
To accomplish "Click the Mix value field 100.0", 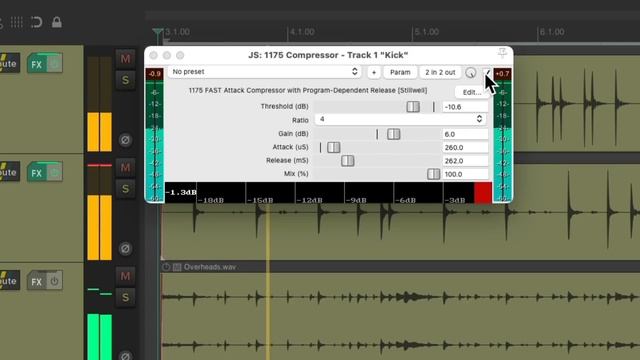I will 465,174.
